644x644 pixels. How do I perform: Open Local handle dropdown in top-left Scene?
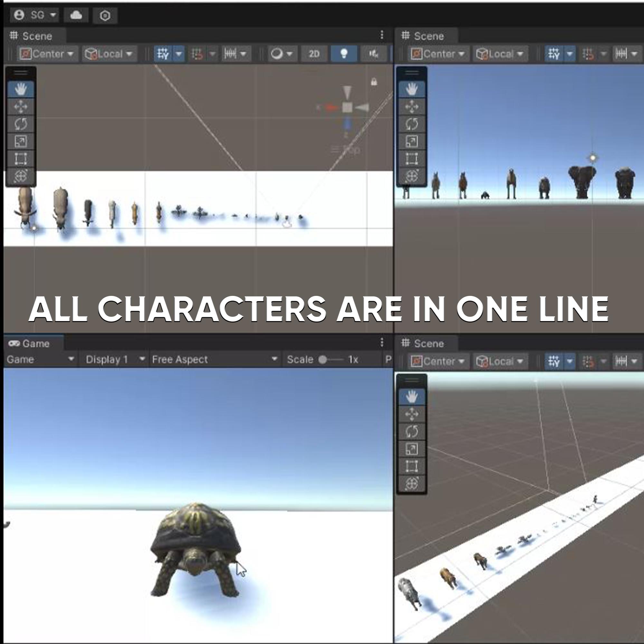(109, 54)
